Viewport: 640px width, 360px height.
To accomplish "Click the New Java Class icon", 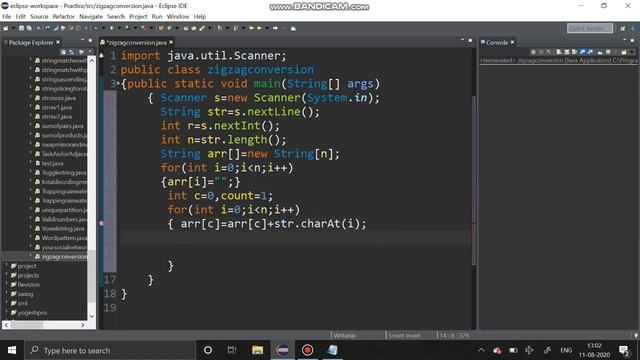I will pos(169,28).
